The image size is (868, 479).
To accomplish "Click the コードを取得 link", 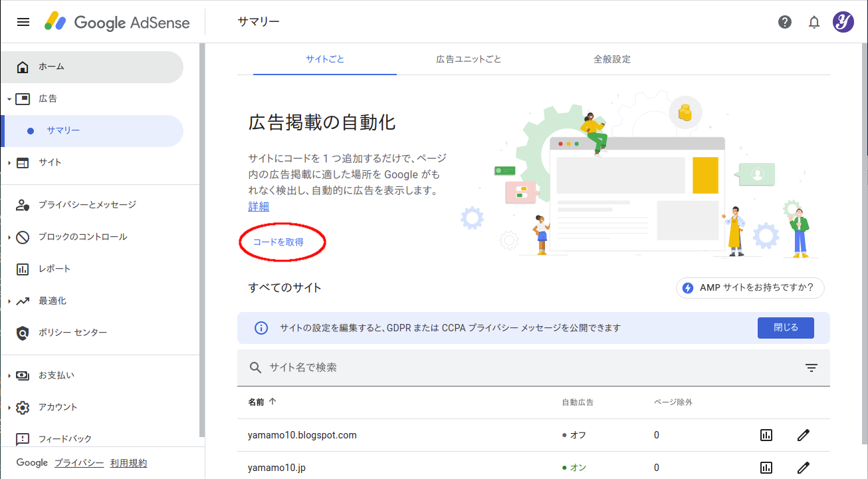I will pos(278,242).
